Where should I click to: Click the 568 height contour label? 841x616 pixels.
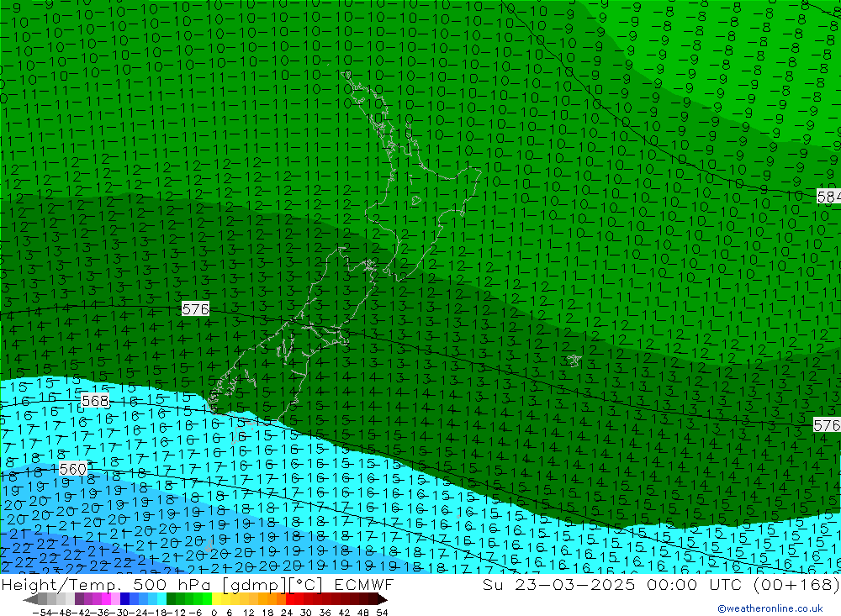point(96,401)
